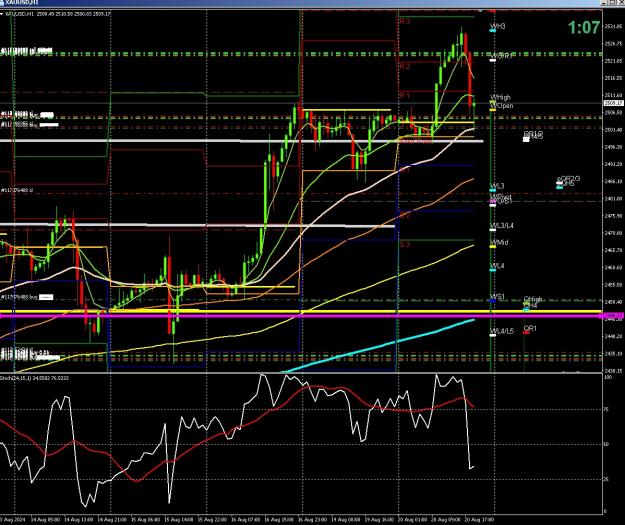Click the 14 Aug 13:00 time axis label
Screen dimensions: 625x525
click(79, 520)
